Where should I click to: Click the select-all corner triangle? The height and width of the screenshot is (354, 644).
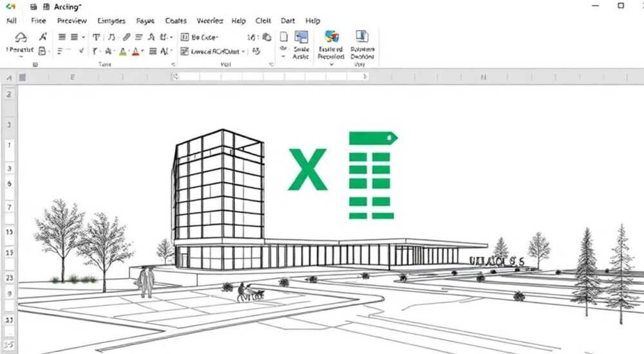point(9,78)
